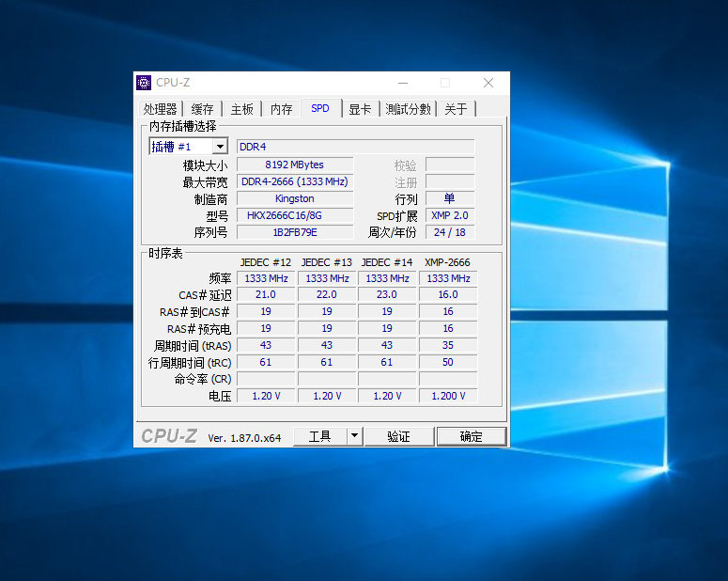
Task: Click the HKX2666C16/8G model field
Action: (295, 215)
